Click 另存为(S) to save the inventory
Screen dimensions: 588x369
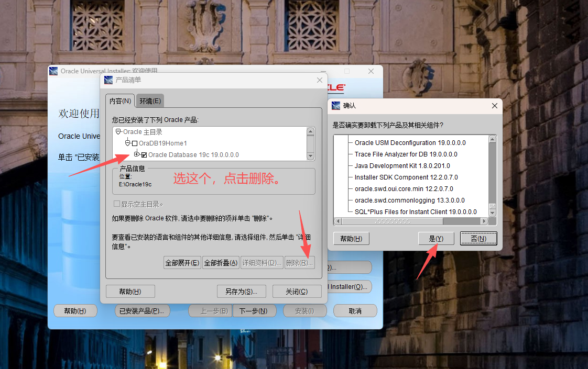point(242,292)
